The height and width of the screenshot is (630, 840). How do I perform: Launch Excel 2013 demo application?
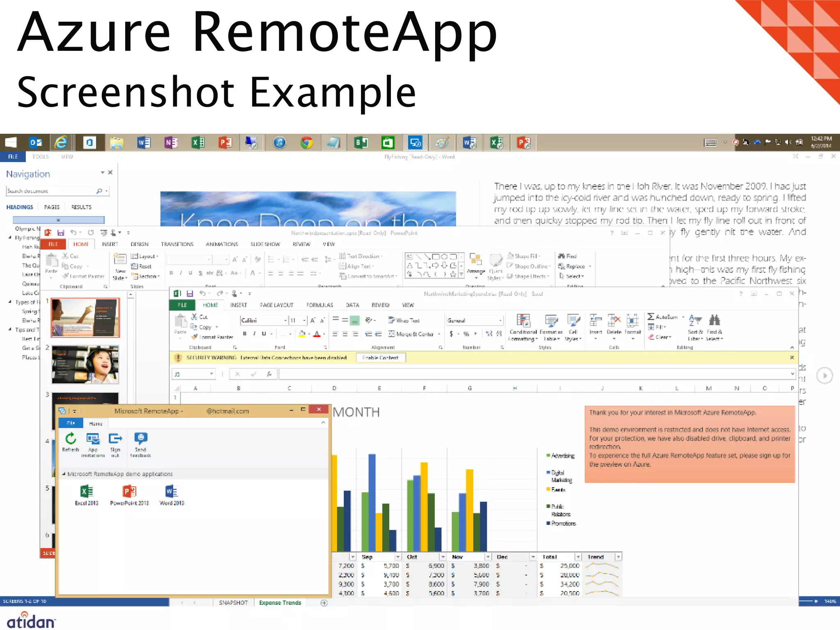[87, 495]
